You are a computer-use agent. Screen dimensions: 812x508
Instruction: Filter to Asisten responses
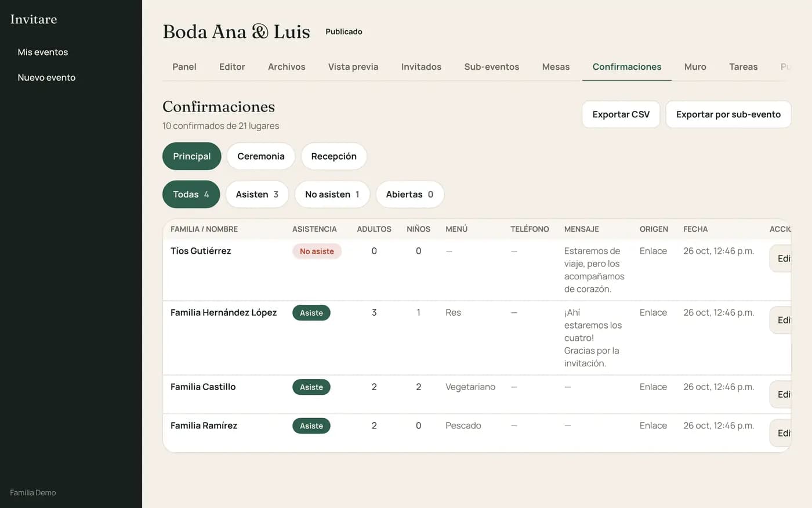(257, 194)
